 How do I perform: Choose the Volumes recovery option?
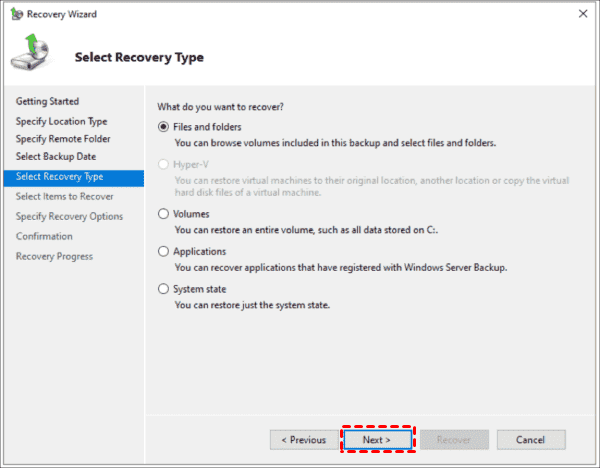(x=163, y=214)
